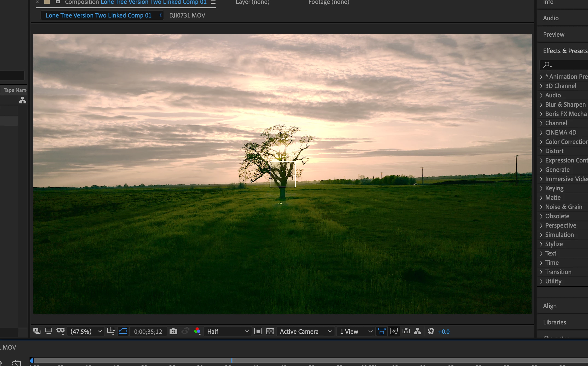
Task: Click the Take Snapshot camera icon
Action: [x=173, y=332]
